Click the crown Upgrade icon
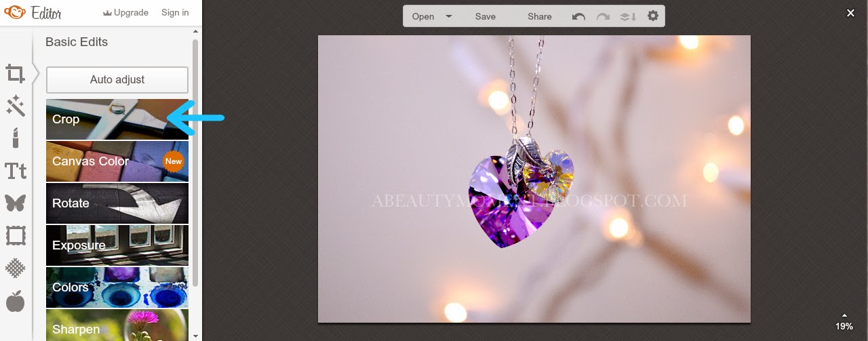The height and width of the screenshot is (341, 868). (106, 13)
